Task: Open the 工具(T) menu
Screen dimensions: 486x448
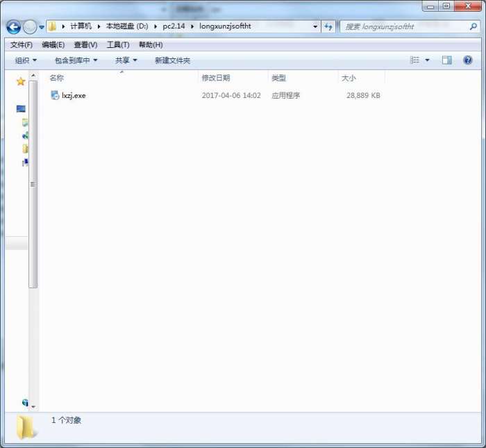Action: [117, 44]
